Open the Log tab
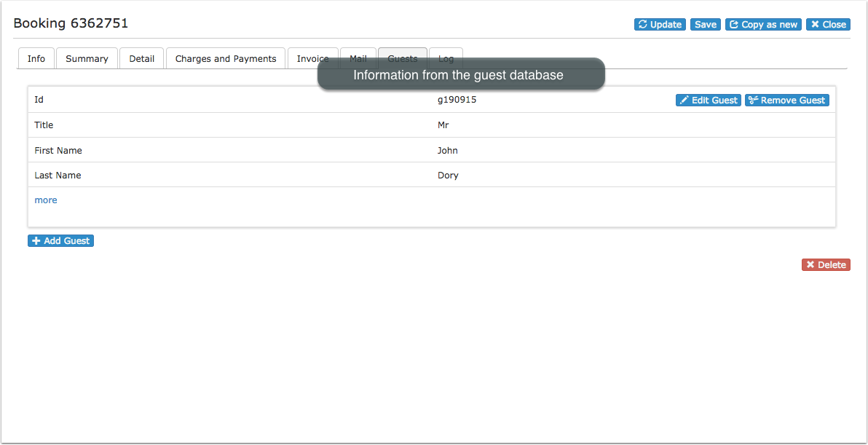Viewport: 868px width, 445px height. tap(446, 59)
